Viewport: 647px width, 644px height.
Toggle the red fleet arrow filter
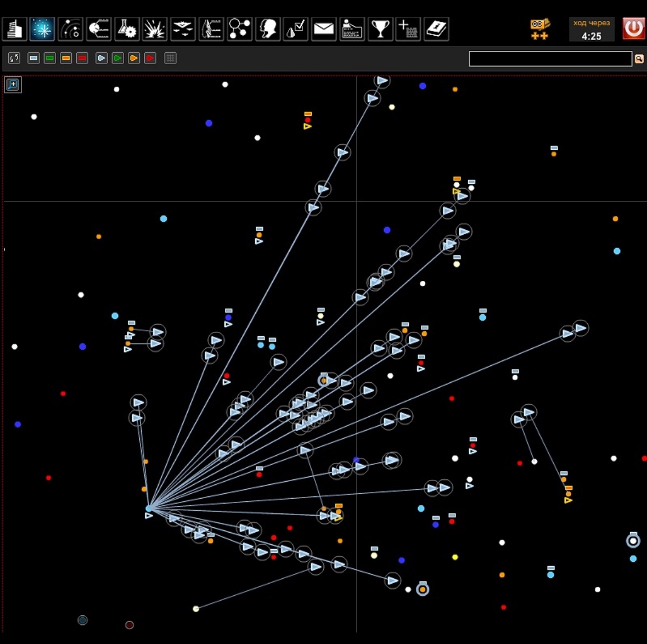[150, 58]
